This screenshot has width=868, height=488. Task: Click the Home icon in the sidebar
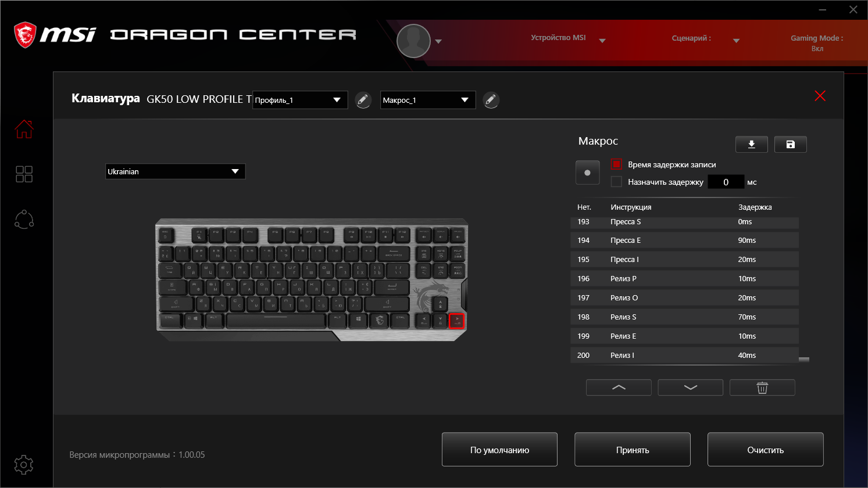pos(24,129)
